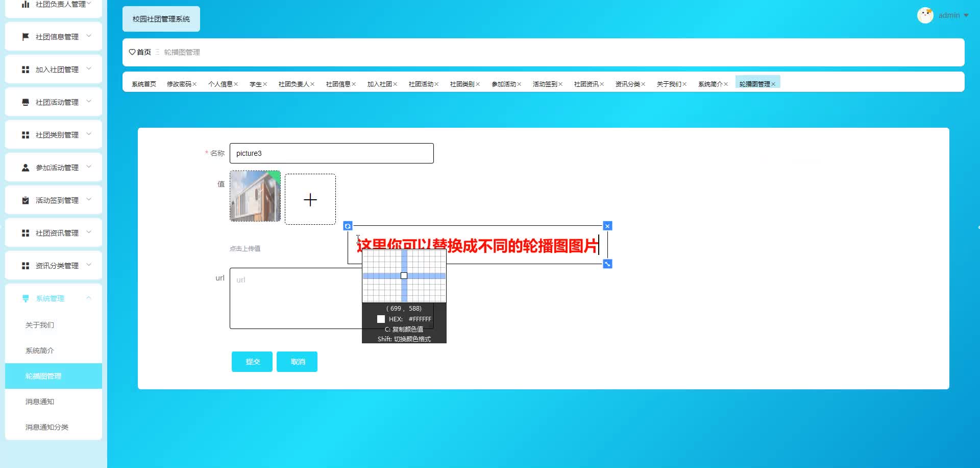
Task: Click the white HEX color swatch in color picker
Action: click(x=381, y=319)
